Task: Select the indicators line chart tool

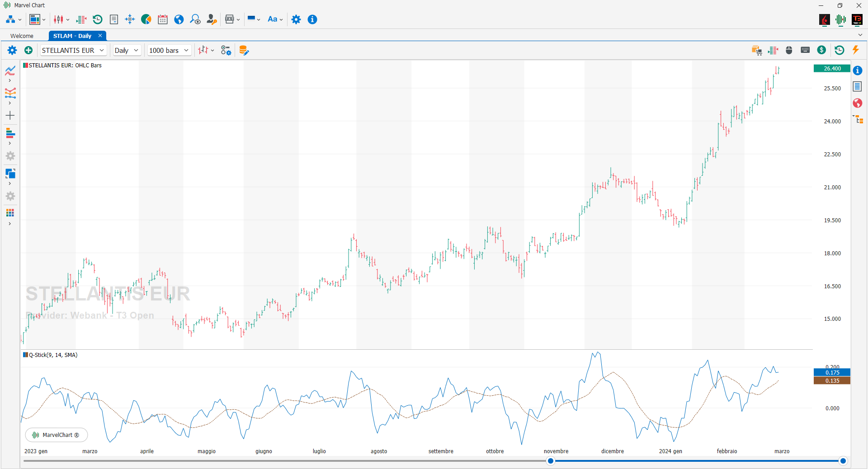Action: point(10,70)
